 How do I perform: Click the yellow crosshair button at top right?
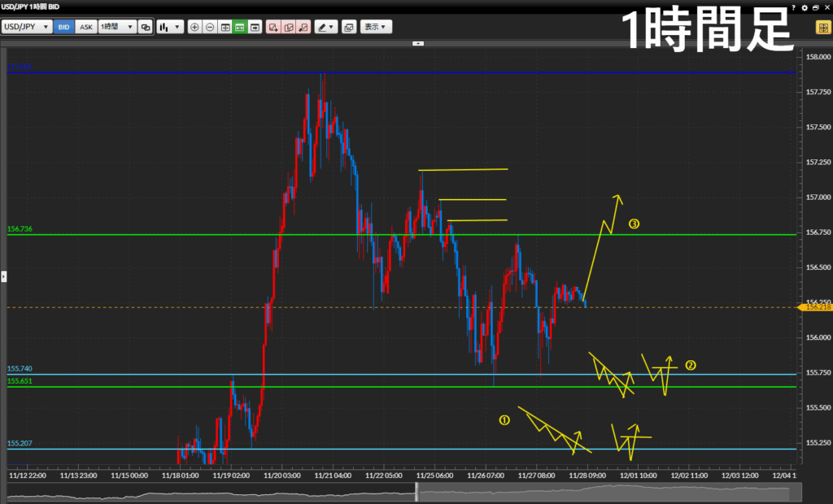822,27
